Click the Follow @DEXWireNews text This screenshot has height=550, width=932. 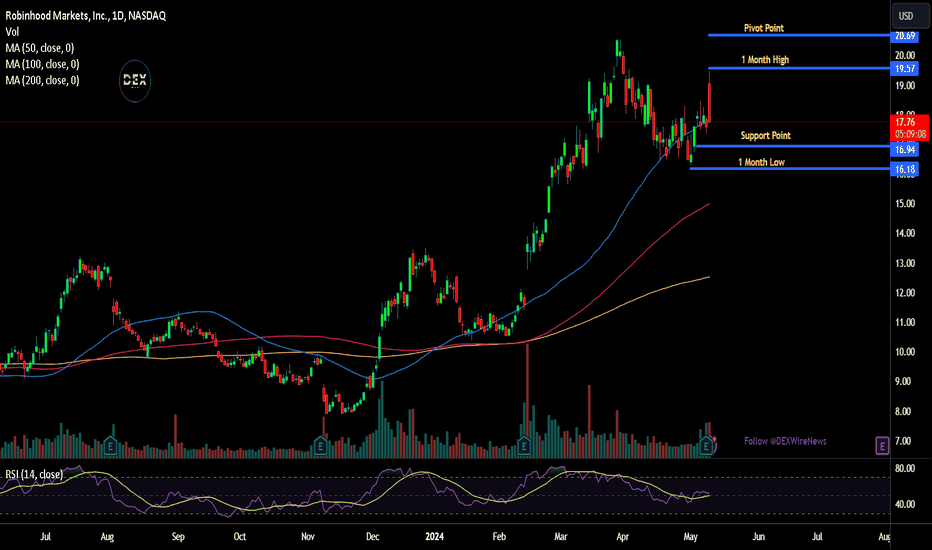[785, 441]
